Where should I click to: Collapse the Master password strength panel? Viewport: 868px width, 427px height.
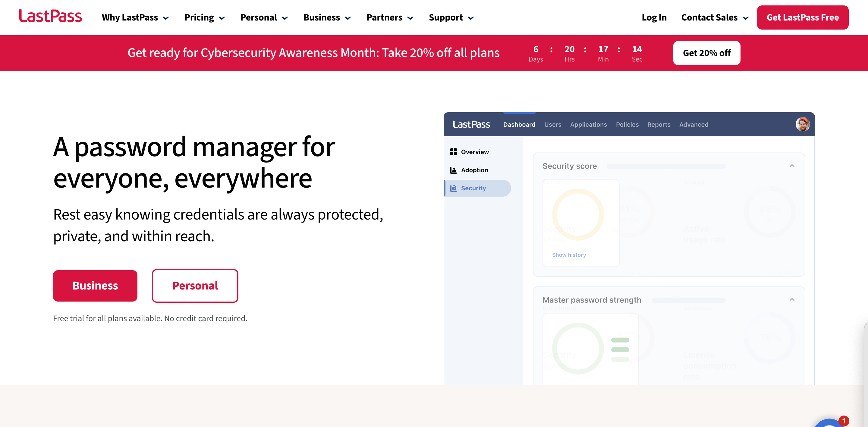click(x=792, y=300)
